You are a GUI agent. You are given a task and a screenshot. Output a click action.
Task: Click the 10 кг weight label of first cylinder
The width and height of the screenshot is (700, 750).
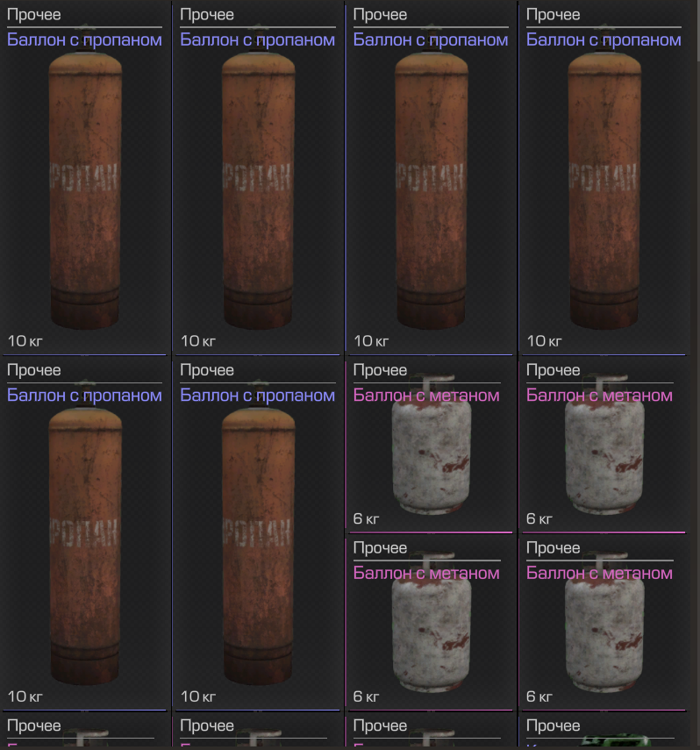pos(25,341)
